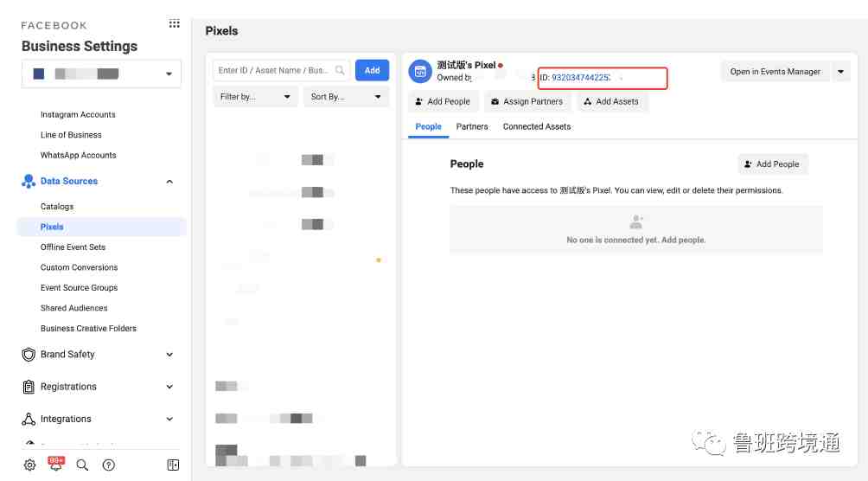Focus the Enter ID / Asset Name search field
Screen dimensions: 868x481
tap(281, 70)
